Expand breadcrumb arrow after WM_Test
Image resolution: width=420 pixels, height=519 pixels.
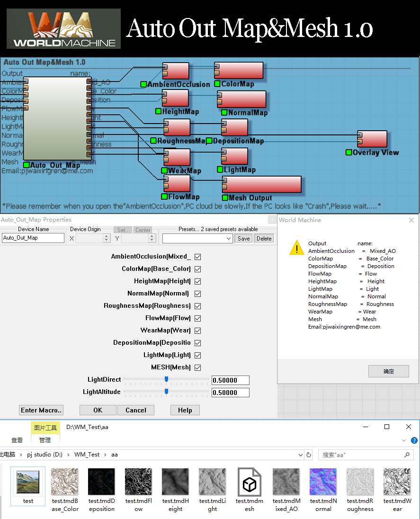(105, 455)
